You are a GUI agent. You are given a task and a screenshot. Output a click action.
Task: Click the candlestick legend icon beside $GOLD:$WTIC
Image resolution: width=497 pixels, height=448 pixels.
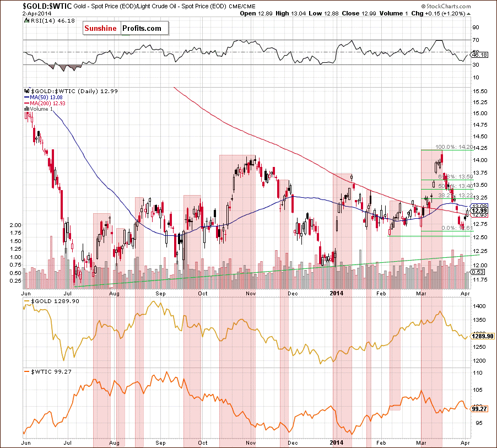point(26,91)
